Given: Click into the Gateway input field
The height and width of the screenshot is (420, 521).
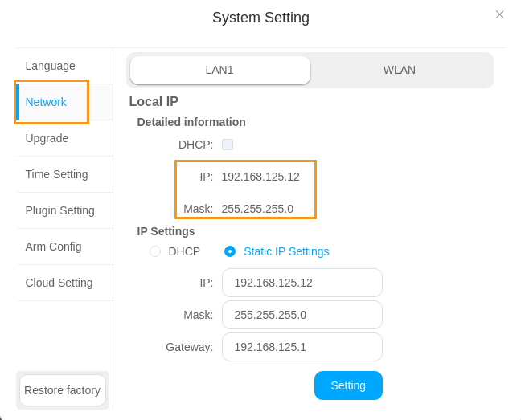Looking at the screenshot, I should pyautogui.click(x=302, y=347).
